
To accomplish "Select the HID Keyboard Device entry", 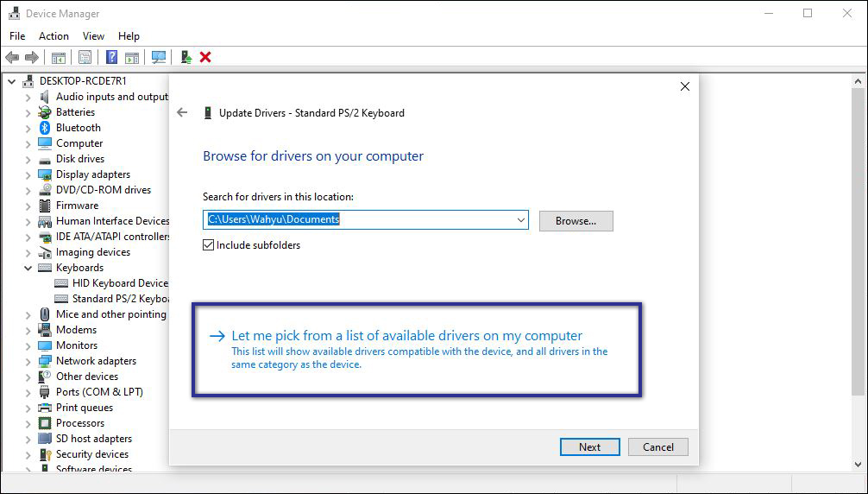I will [120, 283].
